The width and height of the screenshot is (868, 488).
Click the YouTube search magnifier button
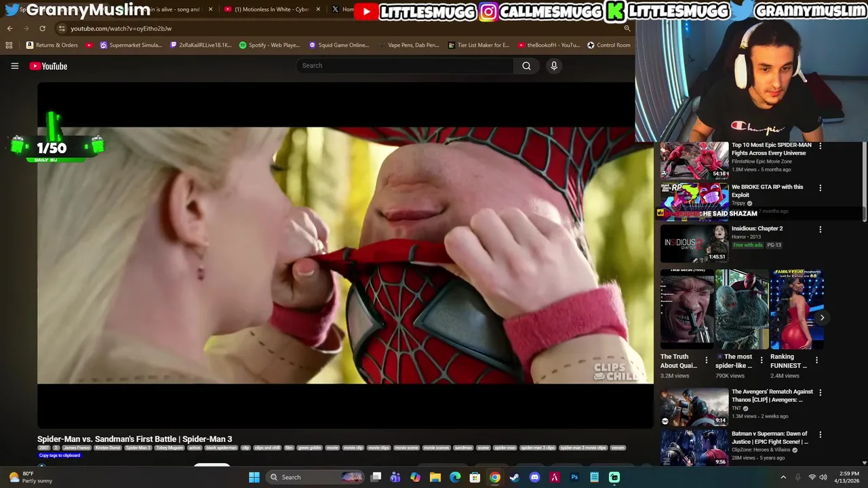[526, 66]
